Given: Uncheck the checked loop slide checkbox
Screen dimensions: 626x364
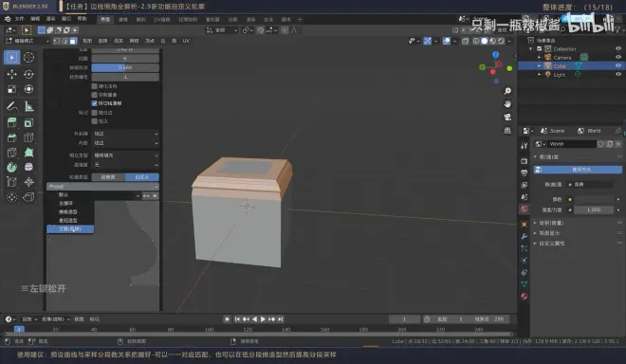Looking at the screenshot, I should [x=95, y=103].
